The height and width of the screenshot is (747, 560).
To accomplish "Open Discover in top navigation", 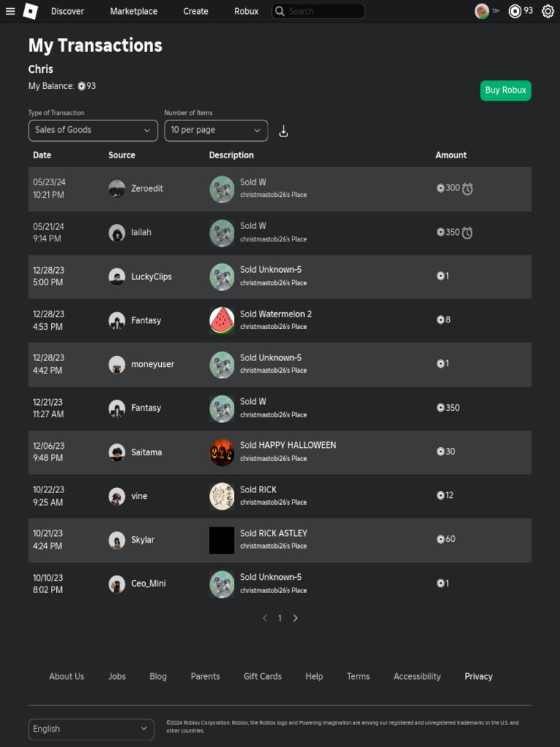I will click(68, 11).
